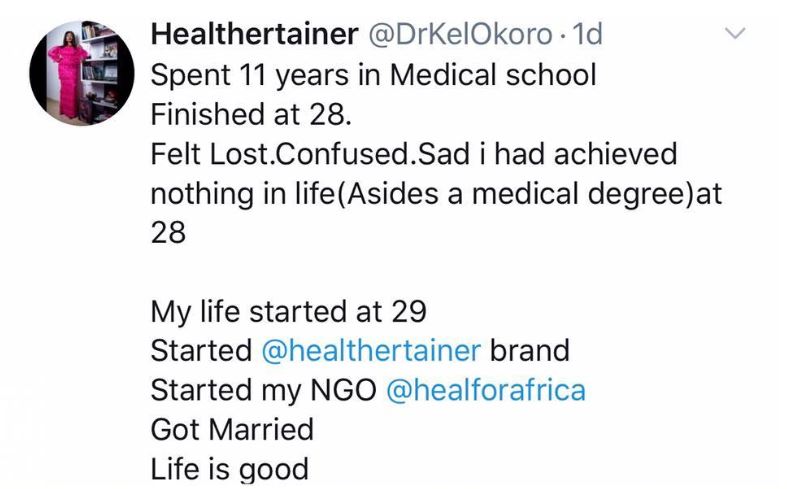Click the "Got Married" line

pyautogui.click(x=232, y=430)
